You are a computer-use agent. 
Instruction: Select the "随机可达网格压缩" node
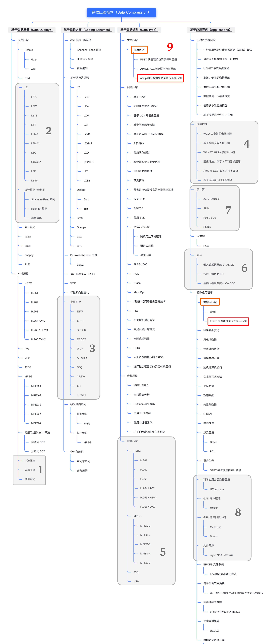click(x=151, y=236)
